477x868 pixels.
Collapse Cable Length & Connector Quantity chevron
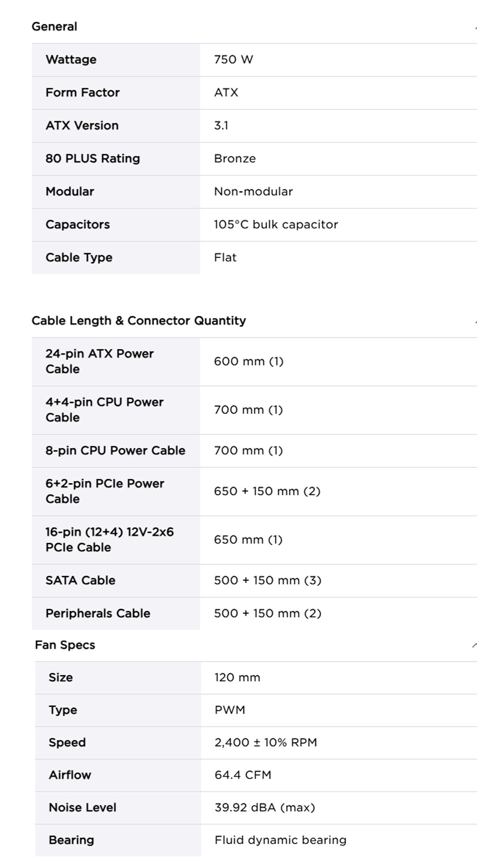click(x=475, y=321)
